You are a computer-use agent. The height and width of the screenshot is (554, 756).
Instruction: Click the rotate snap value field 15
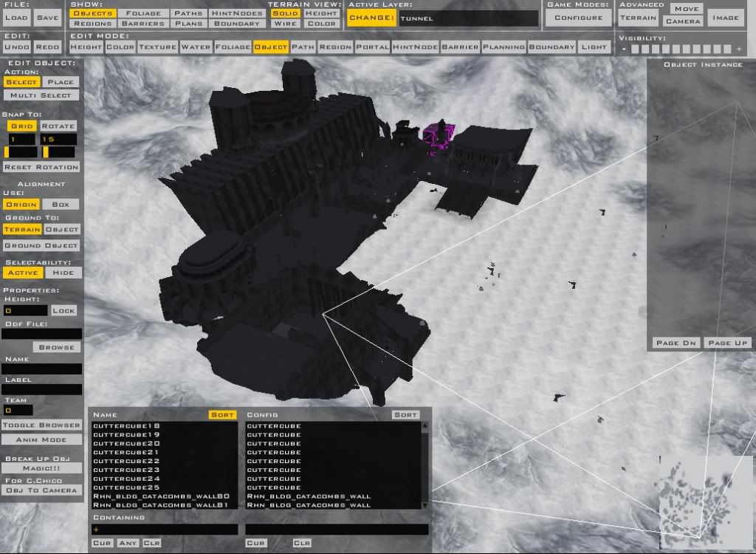click(58, 139)
